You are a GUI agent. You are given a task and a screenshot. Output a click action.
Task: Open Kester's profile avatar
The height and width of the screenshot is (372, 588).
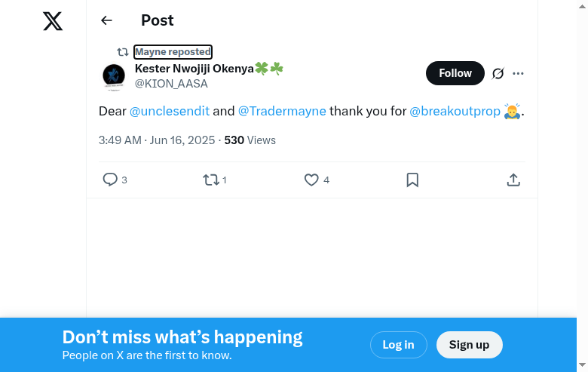pos(114,75)
